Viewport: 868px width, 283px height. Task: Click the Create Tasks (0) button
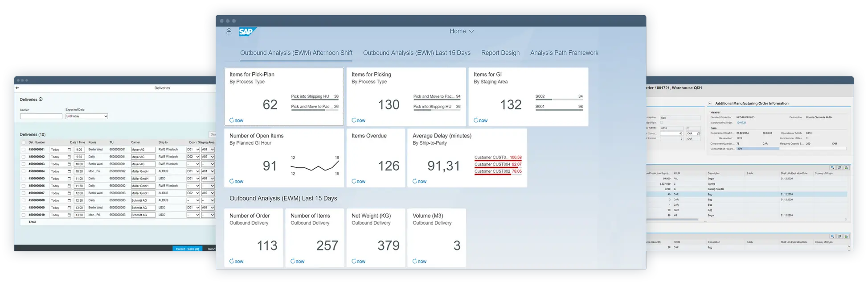(187, 249)
